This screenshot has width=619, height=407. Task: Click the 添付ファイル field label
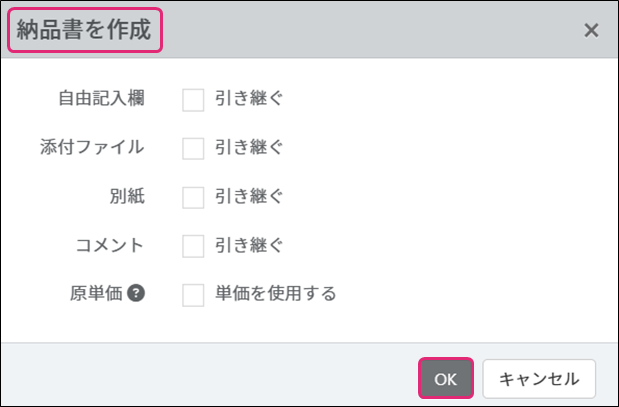[x=92, y=148]
